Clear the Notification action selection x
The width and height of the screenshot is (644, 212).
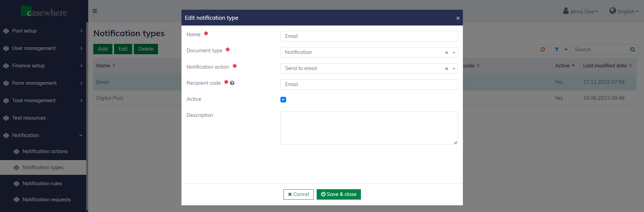pyautogui.click(x=446, y=69)
